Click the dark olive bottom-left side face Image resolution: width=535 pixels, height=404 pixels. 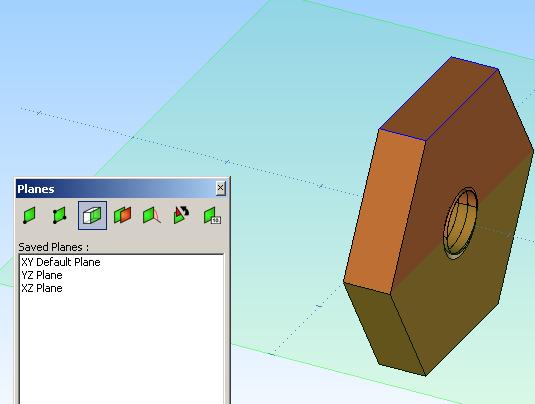[384, 328]
